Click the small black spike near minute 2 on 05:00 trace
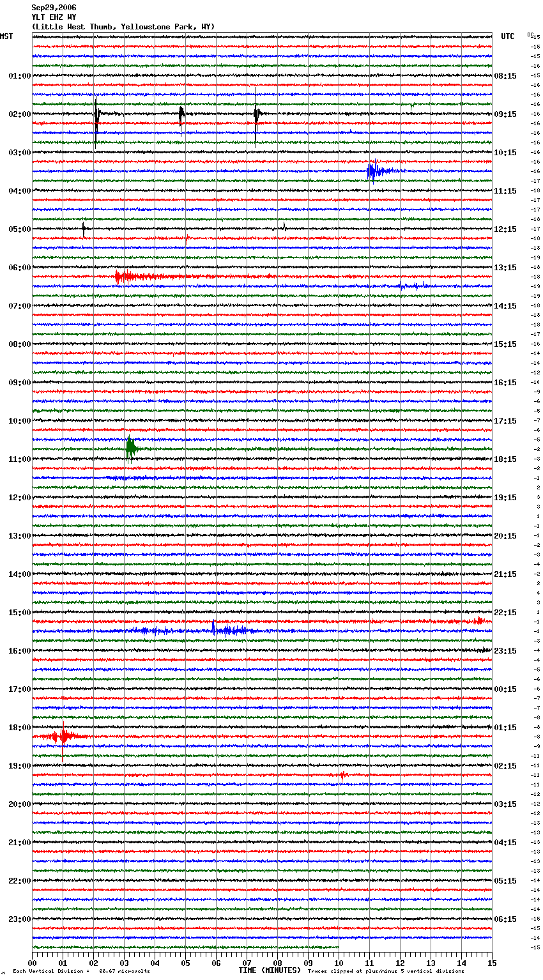 click(84, 229)
